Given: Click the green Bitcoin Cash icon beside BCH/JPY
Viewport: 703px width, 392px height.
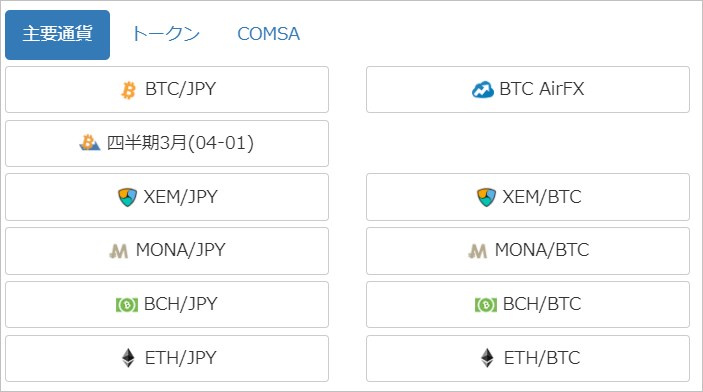Looking at the screenshot, I should point(127,305).
